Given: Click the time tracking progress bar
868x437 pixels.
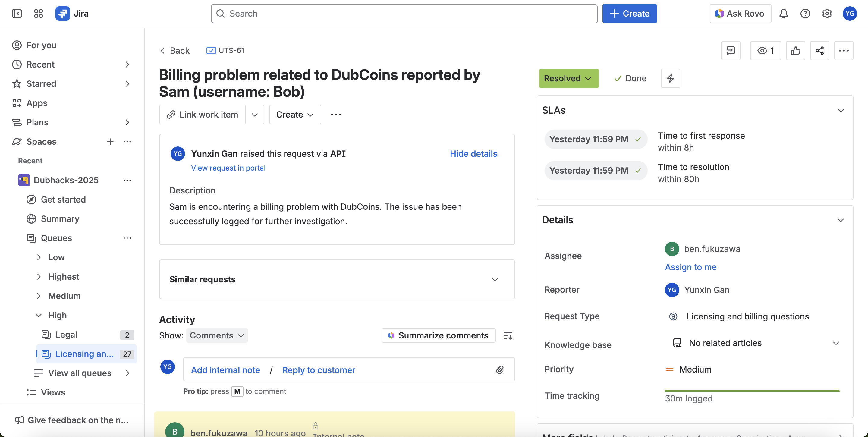Looking at the screenshot, I should coord(751,391).
